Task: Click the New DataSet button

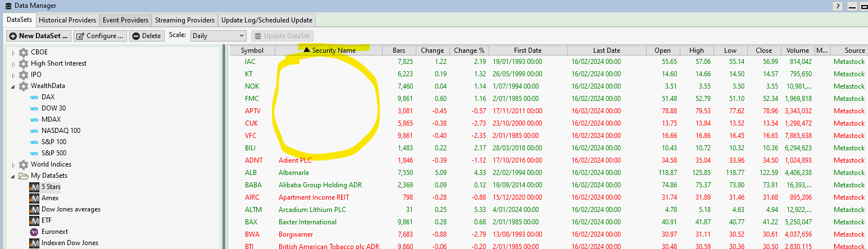Action: [x=39, y=36]
